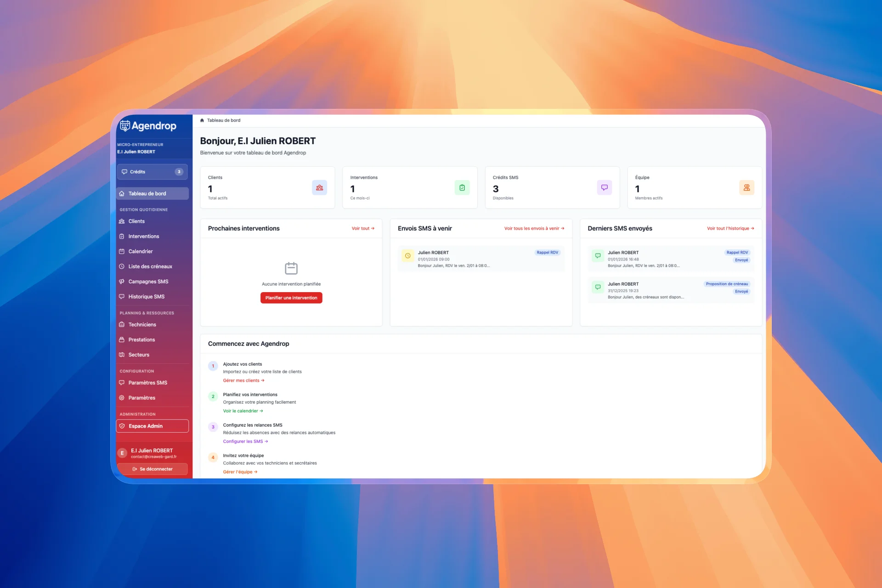Screen dimensions: 882x588
Task: Click the empty calendar icon in Prochaines interventions
Action: pos(291,268)
